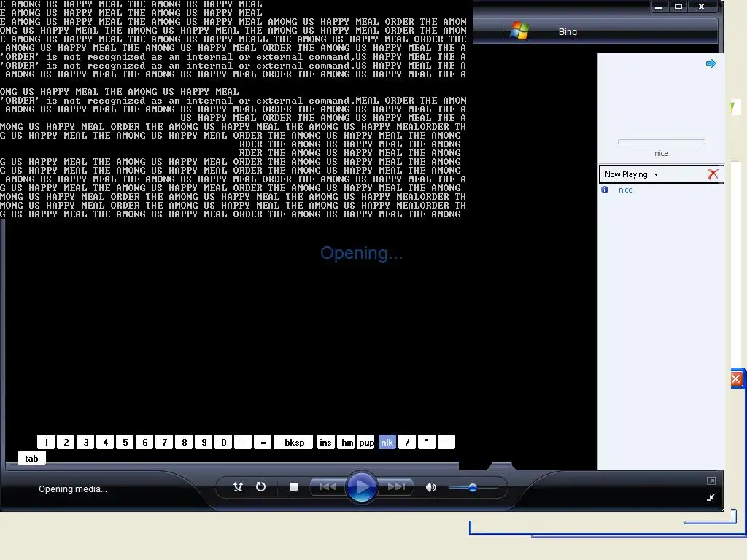Click the rating bar above nice
747x560 pixels.
[661, 142]
